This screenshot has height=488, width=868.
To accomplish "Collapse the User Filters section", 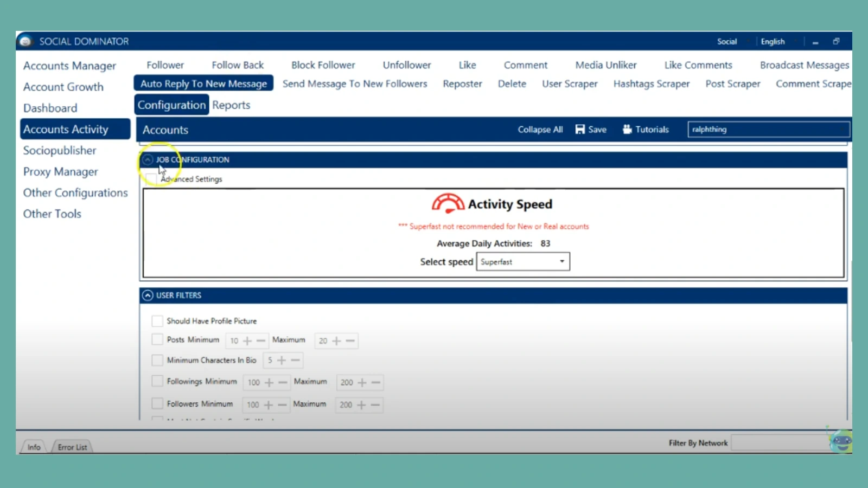I will tap(148, 295).
